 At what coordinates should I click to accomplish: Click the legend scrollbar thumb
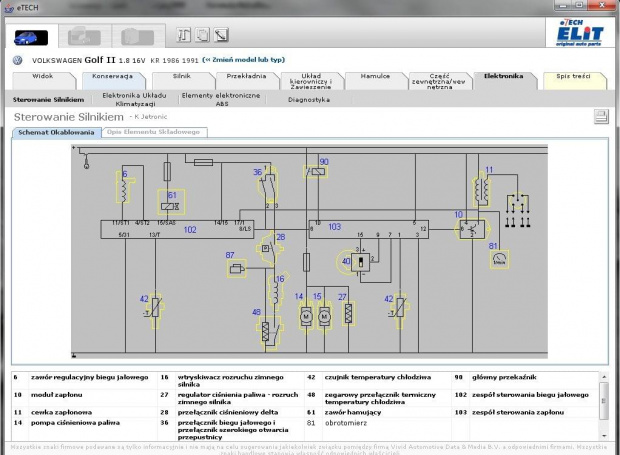tap(604, 400)
